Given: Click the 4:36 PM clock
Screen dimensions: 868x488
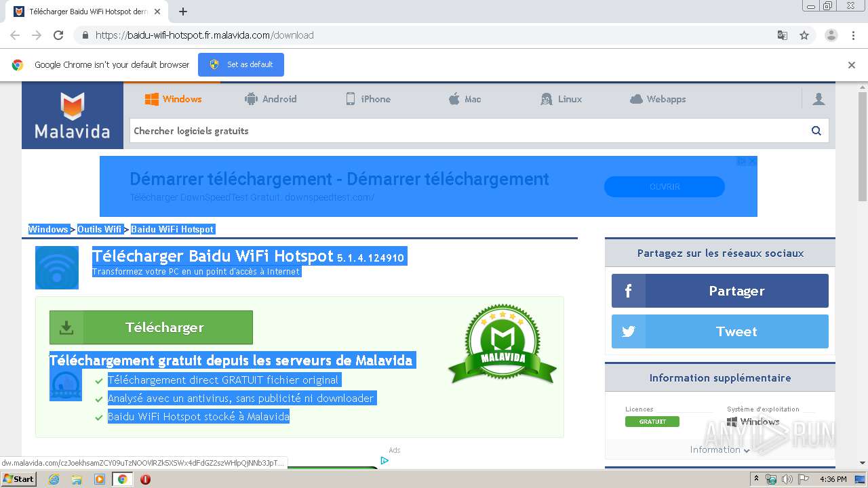Looking at the screenshot, I should pos(833,479).
